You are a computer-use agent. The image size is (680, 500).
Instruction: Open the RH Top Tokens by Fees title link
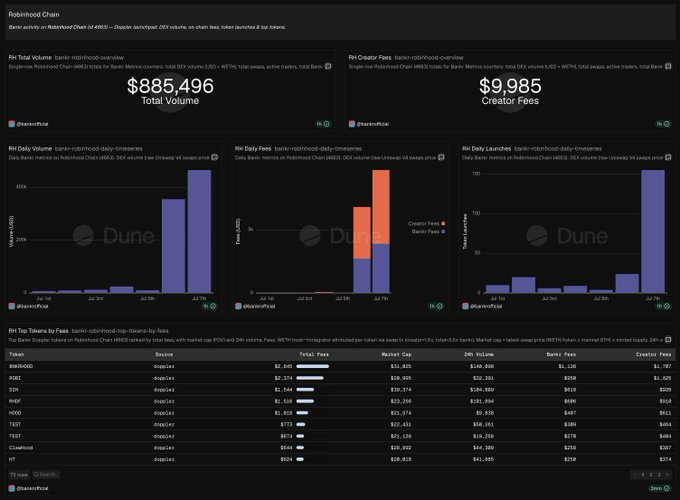[38, 331]
